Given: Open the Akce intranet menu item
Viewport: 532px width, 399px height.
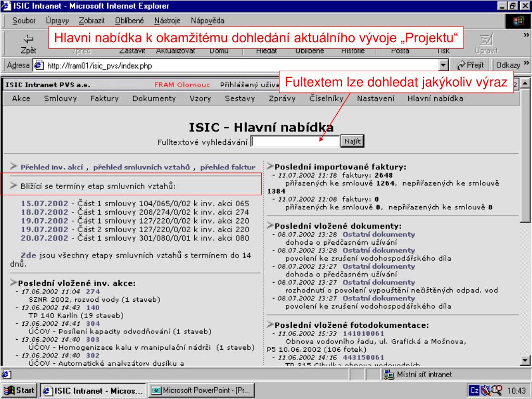Looking at the screenshot, I should [x=21, y=98].
